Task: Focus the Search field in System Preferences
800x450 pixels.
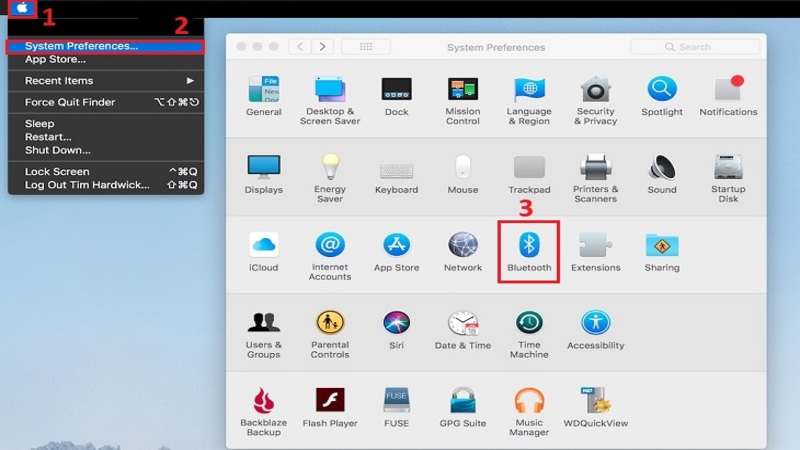Action: pos(695,47)
